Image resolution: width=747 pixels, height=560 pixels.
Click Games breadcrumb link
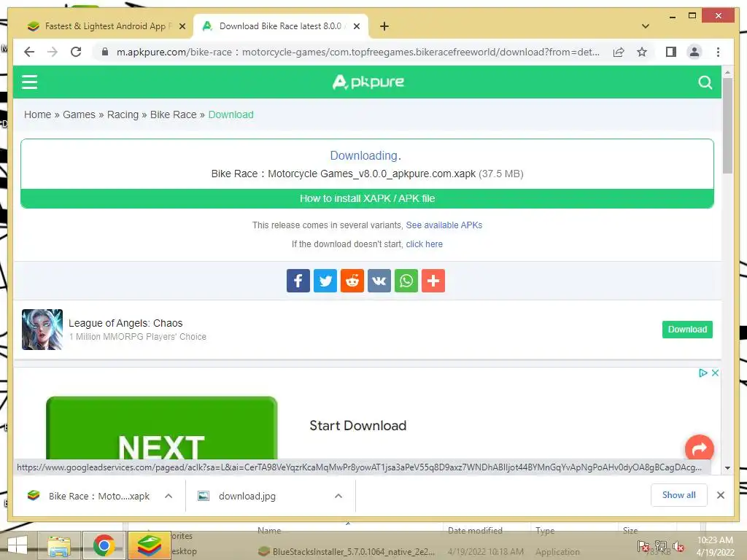[x=79, y=114]
